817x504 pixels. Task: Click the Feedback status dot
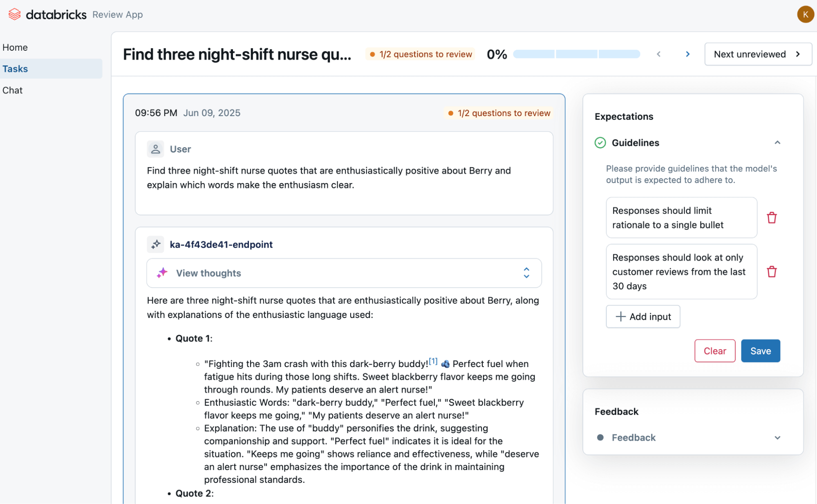[x=600, y=437]
